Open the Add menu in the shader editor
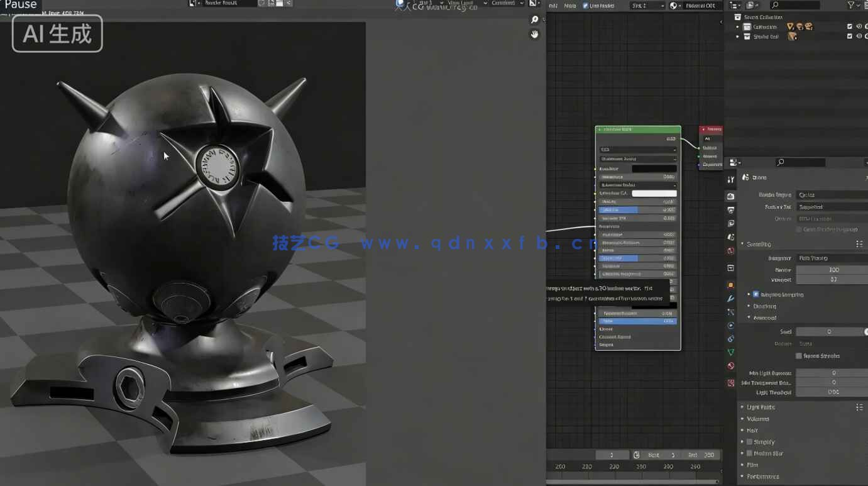 click(552, 4)
